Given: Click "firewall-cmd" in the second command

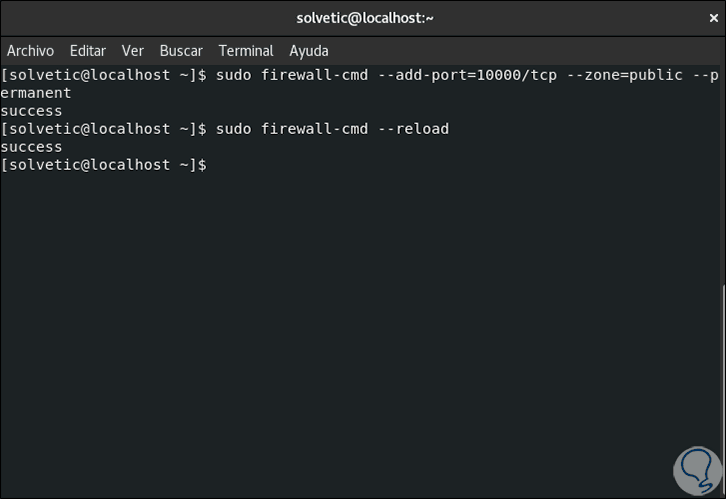Looking at the screenshot, I should [314, 129].
